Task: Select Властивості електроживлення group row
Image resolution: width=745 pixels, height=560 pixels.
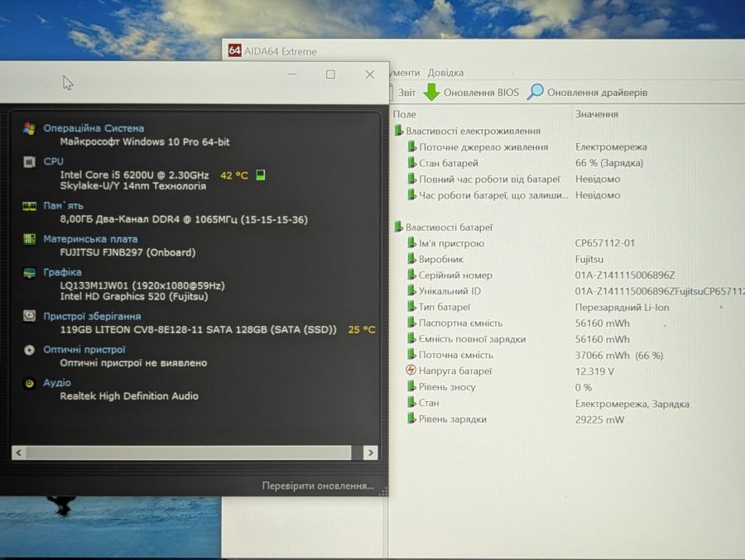Action: click(473, 131)
